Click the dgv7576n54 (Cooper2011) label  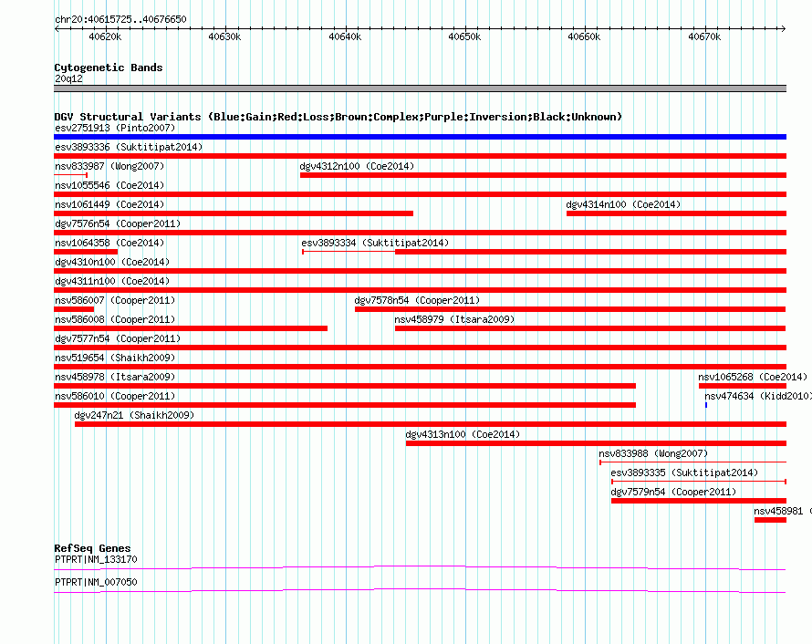(118, 223)
